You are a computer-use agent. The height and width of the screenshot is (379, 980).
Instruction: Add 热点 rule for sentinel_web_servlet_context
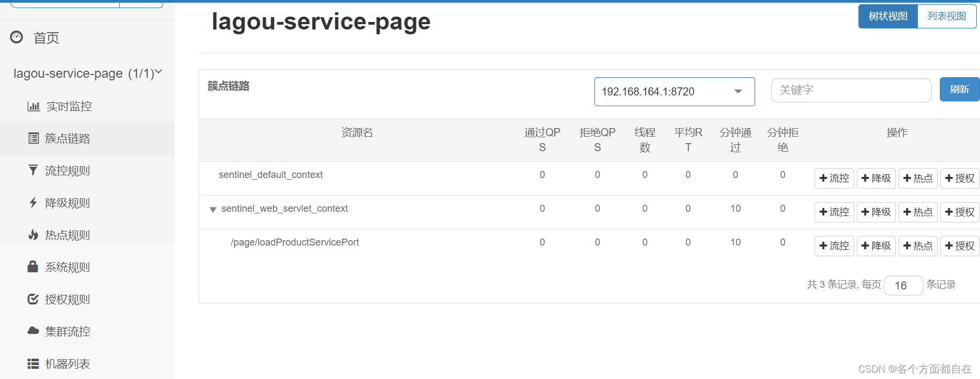click(918, 212)
